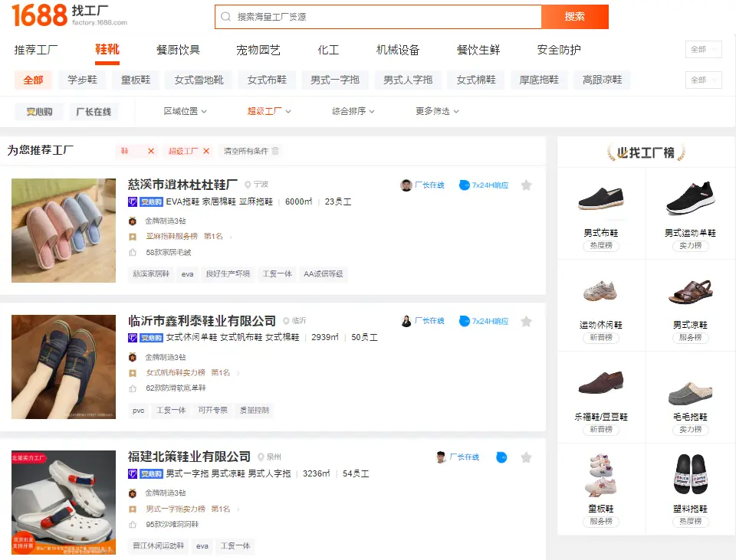Favorite 福建北策鞋业有限公司 with star icon
The height and width of the screenshot is (560, 736).
tap(526, 457)
